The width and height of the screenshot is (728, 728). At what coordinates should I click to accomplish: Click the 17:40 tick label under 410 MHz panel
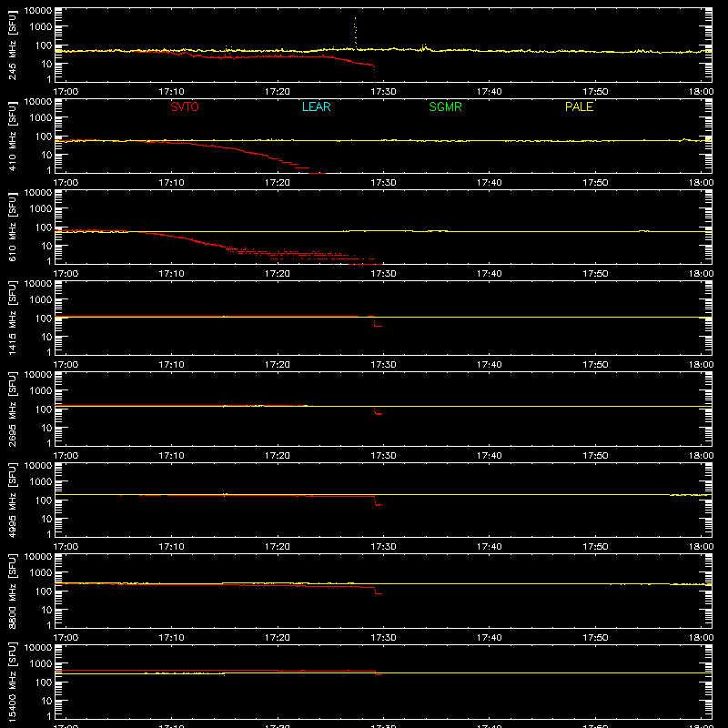click(489, 183)
